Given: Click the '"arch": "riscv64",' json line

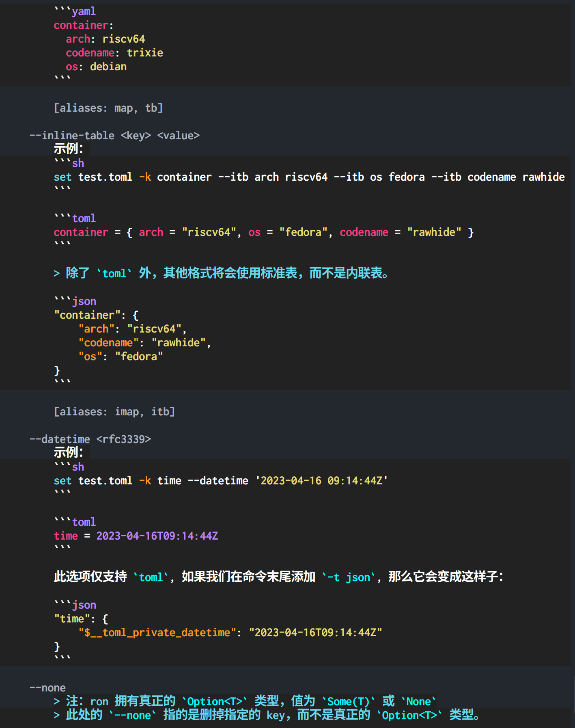Looking at the screenshot, I should pyautogui.click(x=133, y=329).
